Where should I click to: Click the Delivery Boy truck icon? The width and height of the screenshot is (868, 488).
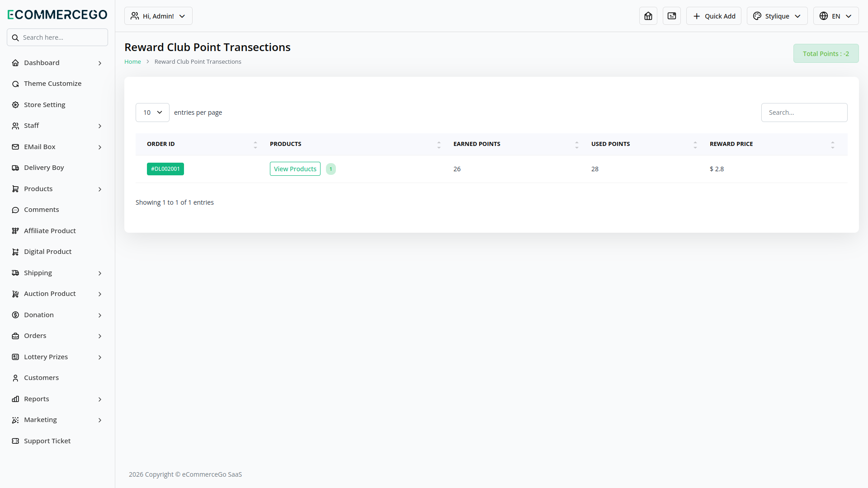point(15,168)
